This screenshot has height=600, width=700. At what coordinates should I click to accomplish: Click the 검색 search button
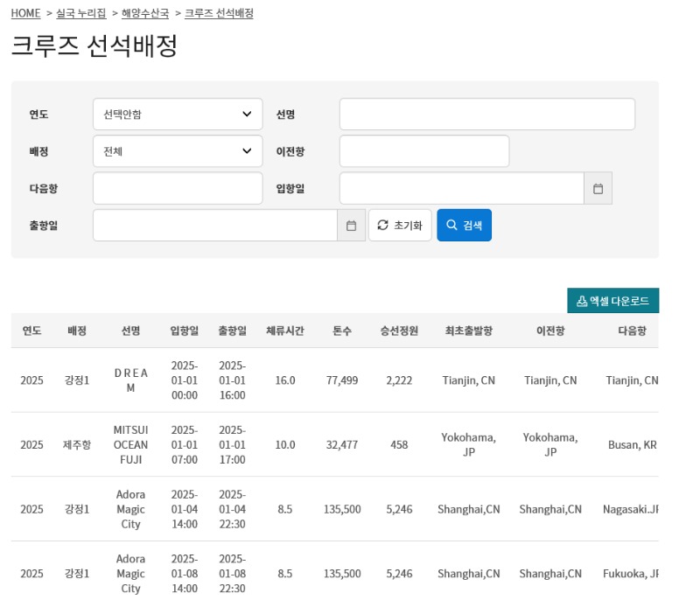(465, 226)
